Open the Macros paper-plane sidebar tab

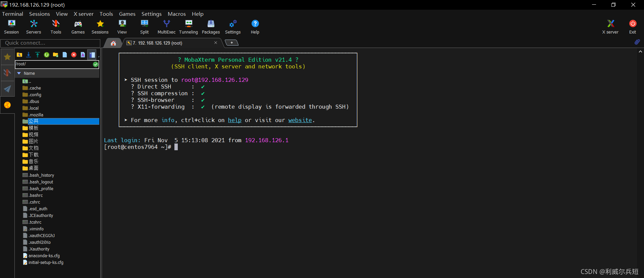click(7, 89)
